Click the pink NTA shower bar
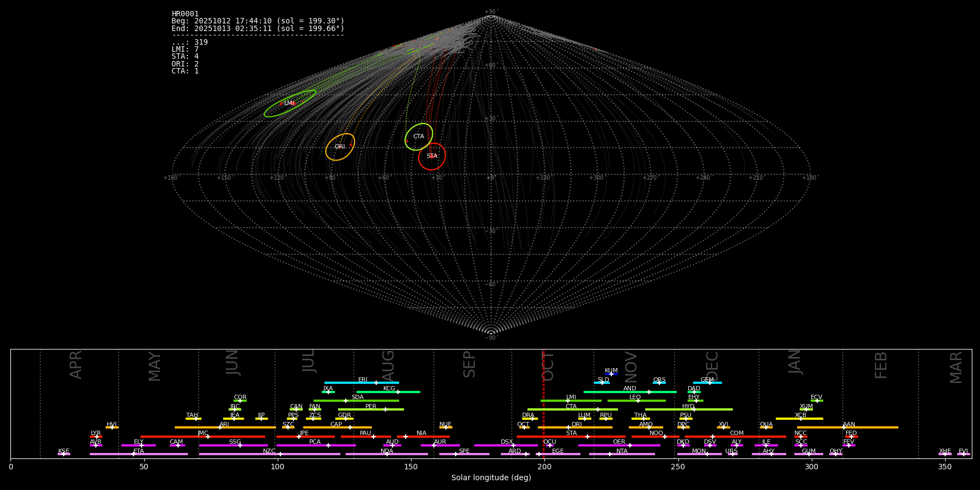 pos(622,454)
